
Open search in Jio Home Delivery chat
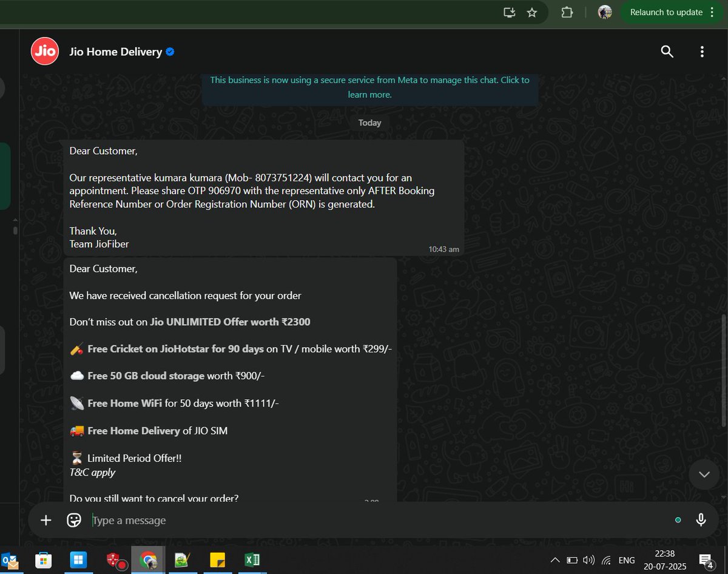coord(667,52)
